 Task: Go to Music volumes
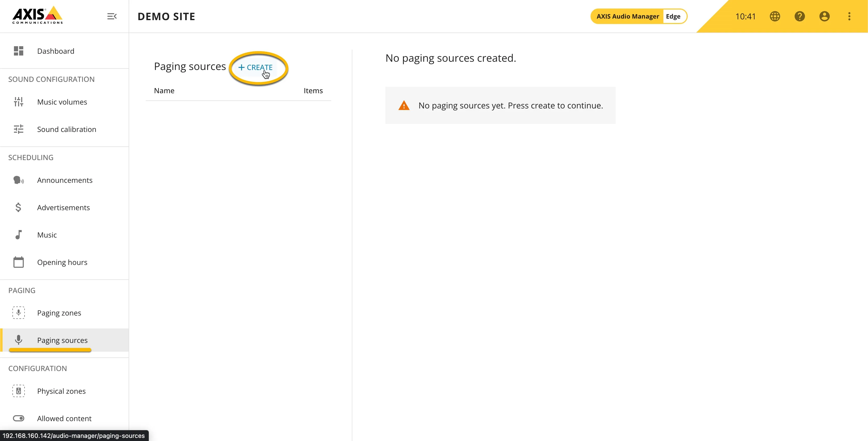coord(64,102)
